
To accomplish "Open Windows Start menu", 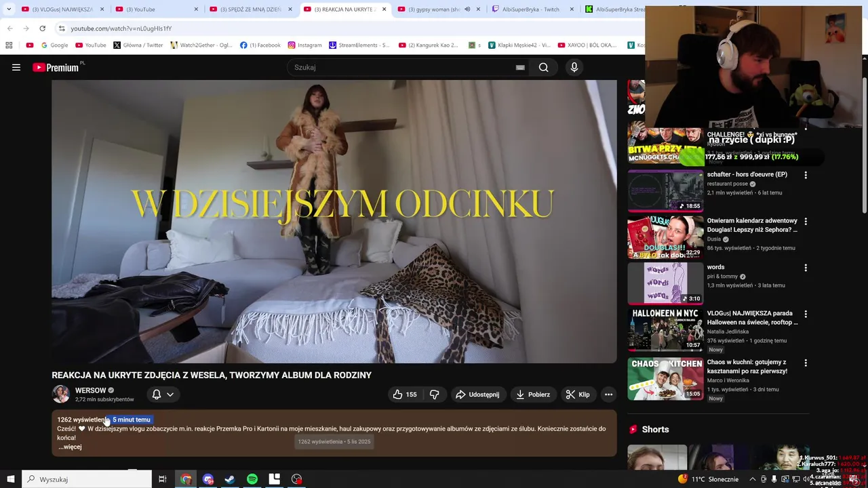I will click(x=10, y=479).
